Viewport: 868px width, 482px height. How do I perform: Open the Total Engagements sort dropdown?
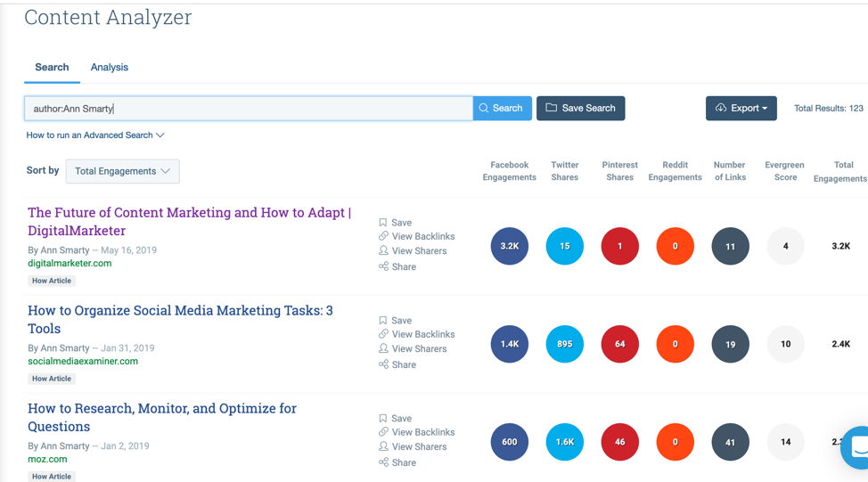tap(123, 171)
